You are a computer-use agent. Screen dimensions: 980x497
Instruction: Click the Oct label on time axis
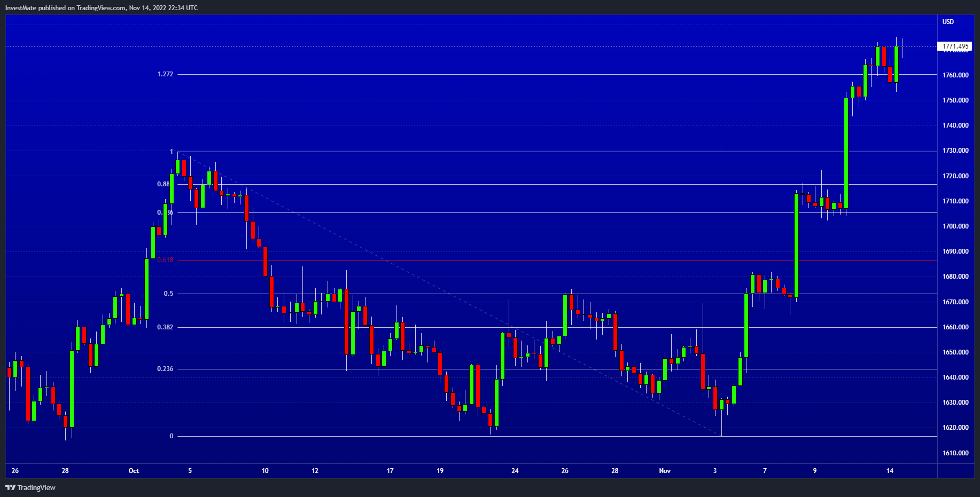coord(134,471)
